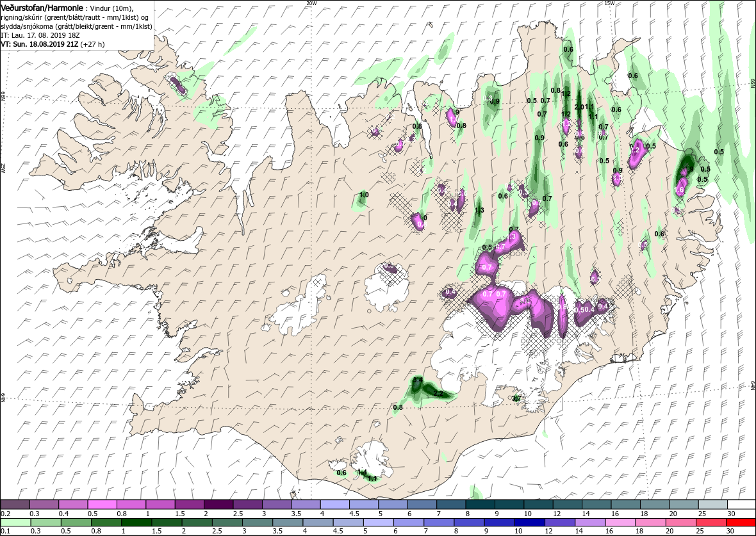Viewport: 756px width, 536px height.
Task: Click the '2.0' rainfall value in the northeast
Action: [x=580, y=107]
